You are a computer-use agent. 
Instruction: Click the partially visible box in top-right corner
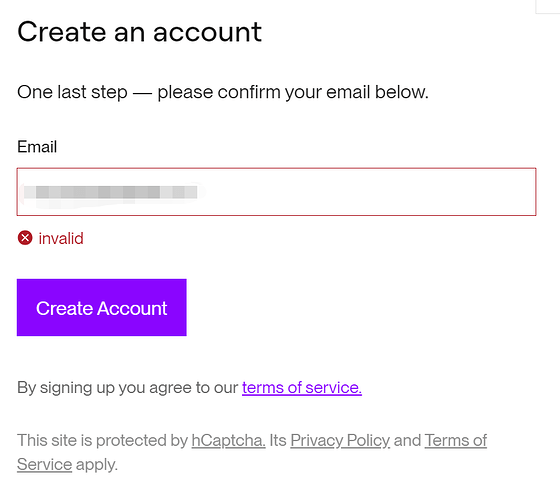coord(548,7)
